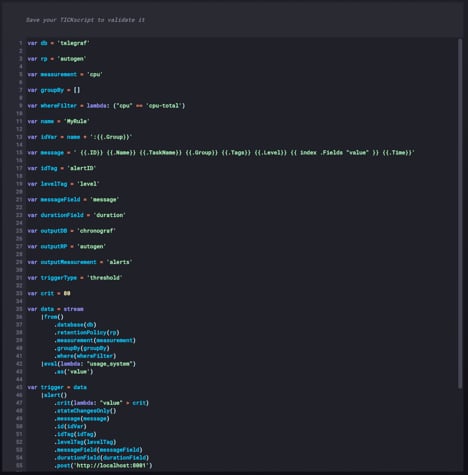
Task: Click the .groupBy(groupBy) line
Action: (x=82, y=348)
